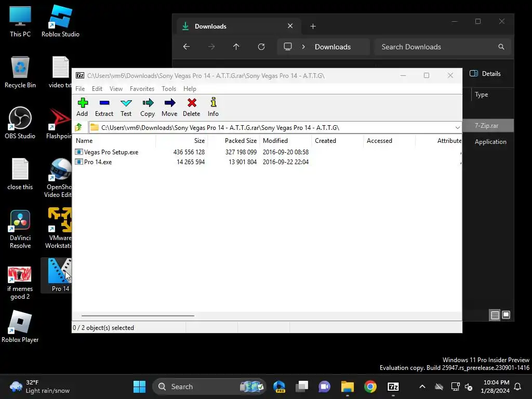Open the clock and date flyout

495,387
